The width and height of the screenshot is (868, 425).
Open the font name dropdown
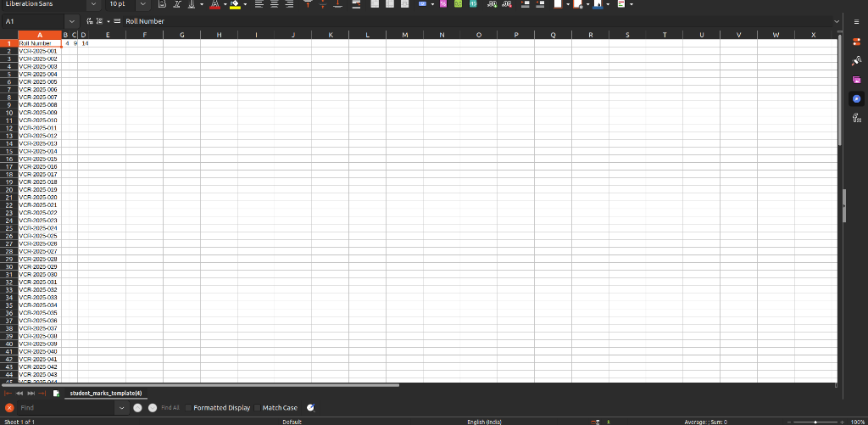(x=93, y=4)
